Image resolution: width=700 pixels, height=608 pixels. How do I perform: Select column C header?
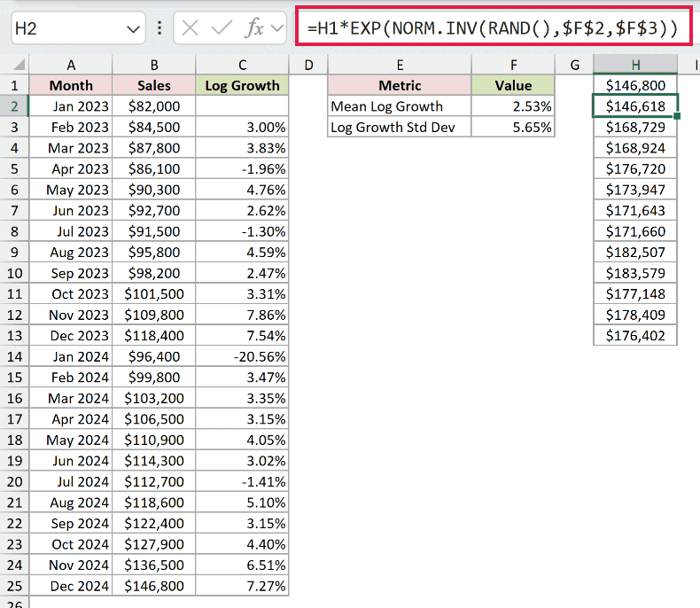[x=243, y=65]
